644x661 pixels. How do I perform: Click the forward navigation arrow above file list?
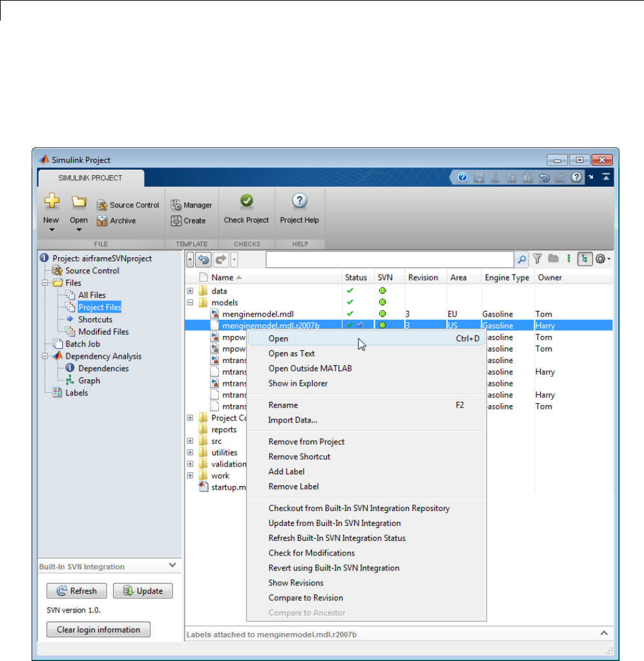pos(221,260)
